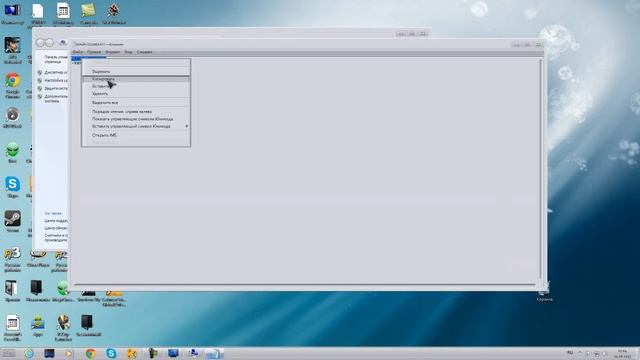This screenshot has width=640, height=360.
Task: Open the Справка menu in Notepad
Action: (144, 52)
